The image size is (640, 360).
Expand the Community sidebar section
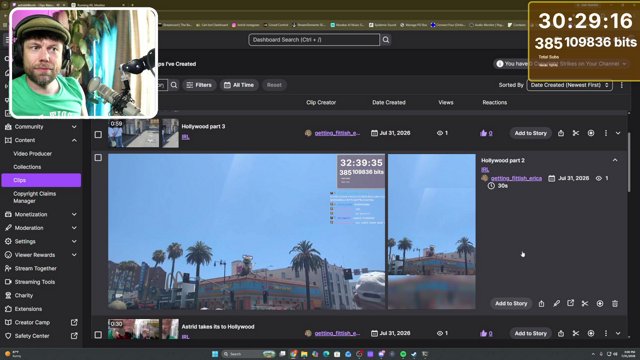tap(41, 127)
